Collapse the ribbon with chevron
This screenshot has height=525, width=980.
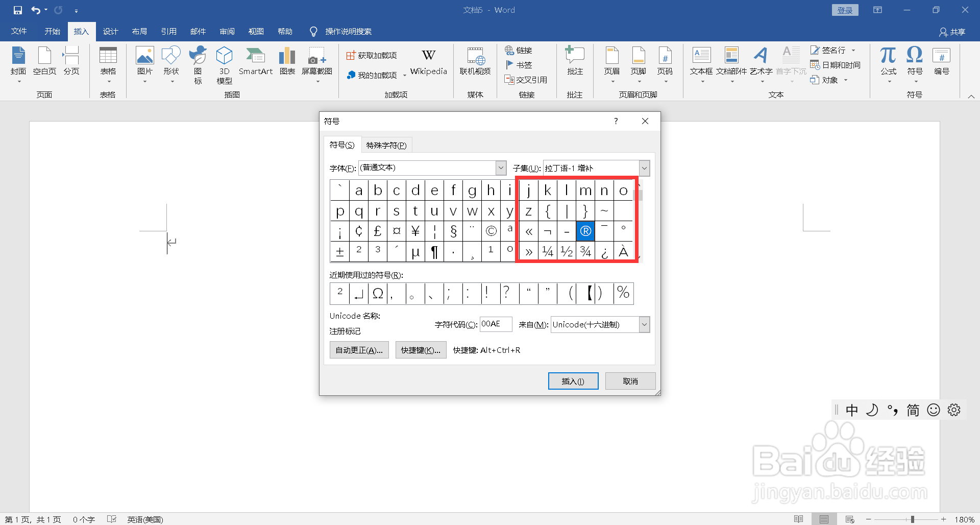(971, 96)
